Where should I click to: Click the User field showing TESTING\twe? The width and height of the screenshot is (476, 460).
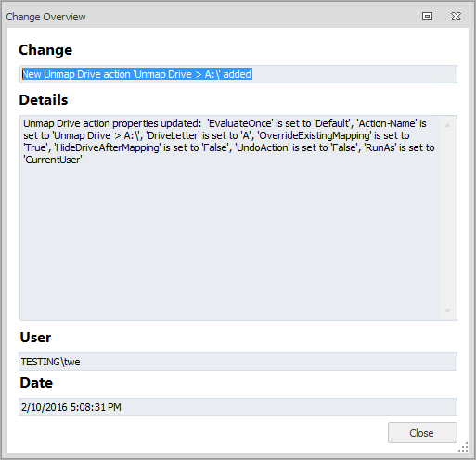pos(238,362)
